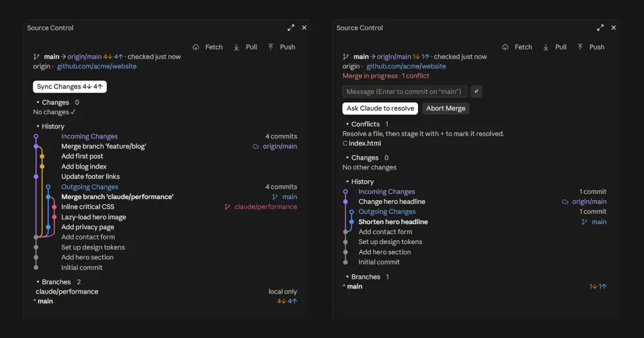Select Set up design tokens in right panel
Viewport: 644px width, 338px height.
390,242
